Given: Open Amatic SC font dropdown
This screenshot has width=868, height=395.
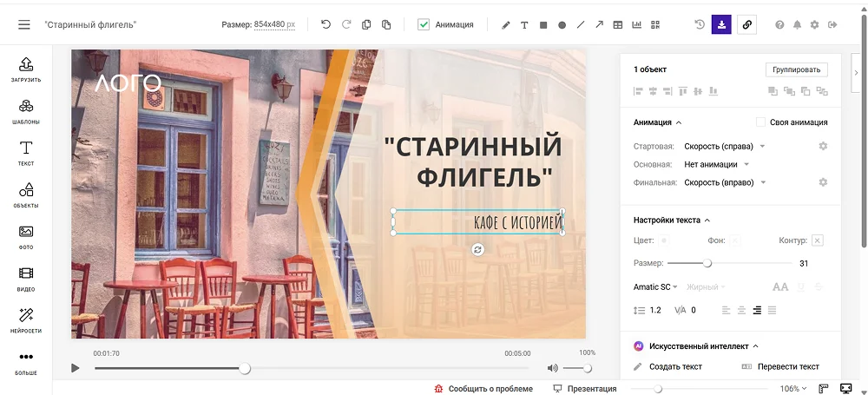Looking at the screenshot, I should pyautogui.click(x=656, y=287).
